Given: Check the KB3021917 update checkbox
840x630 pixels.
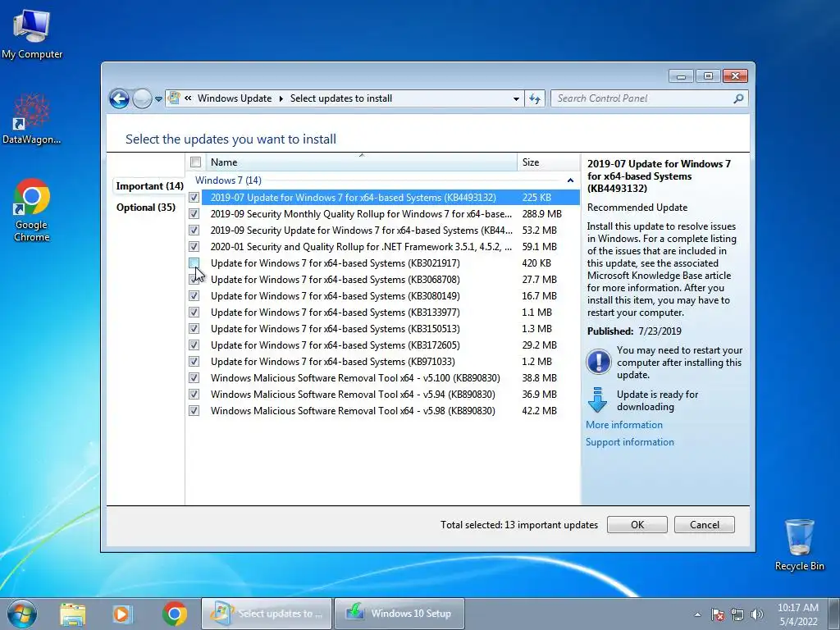Looking at the screenshot, I should tap(194, 263).
